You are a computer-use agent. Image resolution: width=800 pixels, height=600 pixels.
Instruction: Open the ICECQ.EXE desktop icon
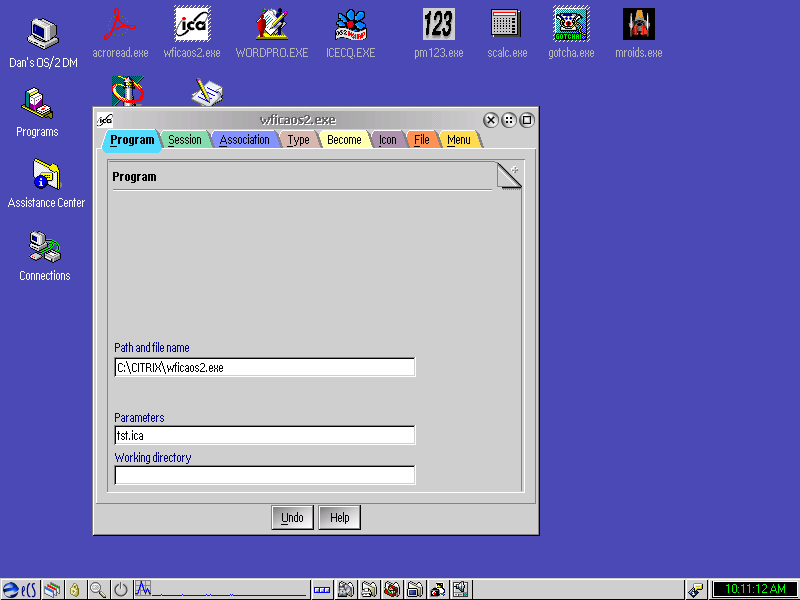(x=351, y=24)
